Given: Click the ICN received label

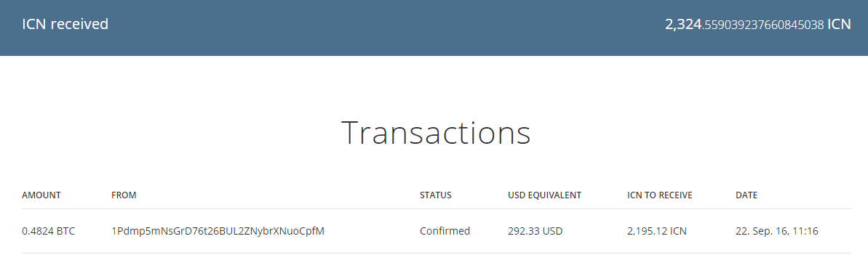Looking at the screenshot, I should coord(65,24).
